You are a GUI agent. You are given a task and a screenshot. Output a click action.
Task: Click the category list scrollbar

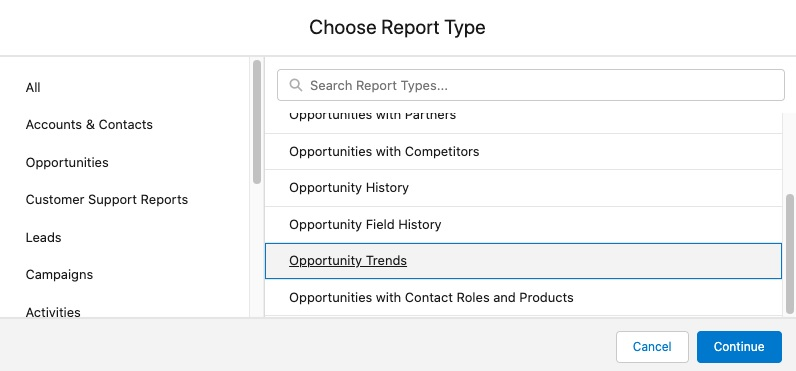(257, 122)
